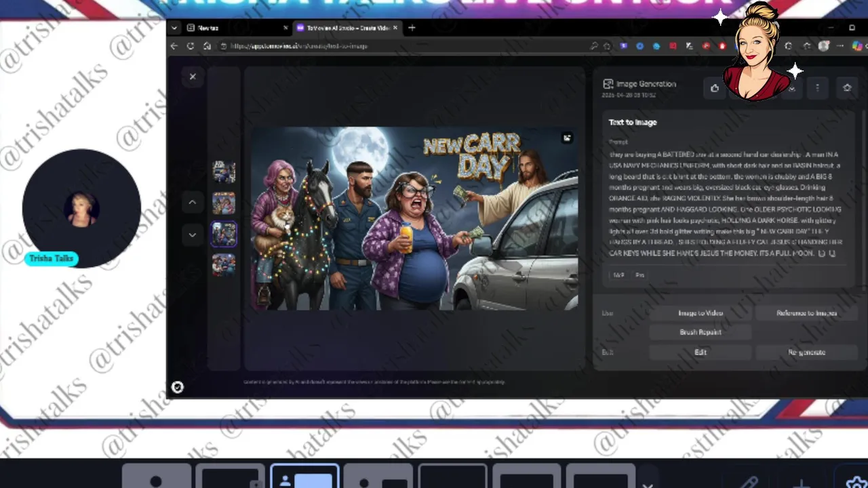
Task: Click the white checklist extension icon
Action: pyautogui.click(x=690, y=46)
